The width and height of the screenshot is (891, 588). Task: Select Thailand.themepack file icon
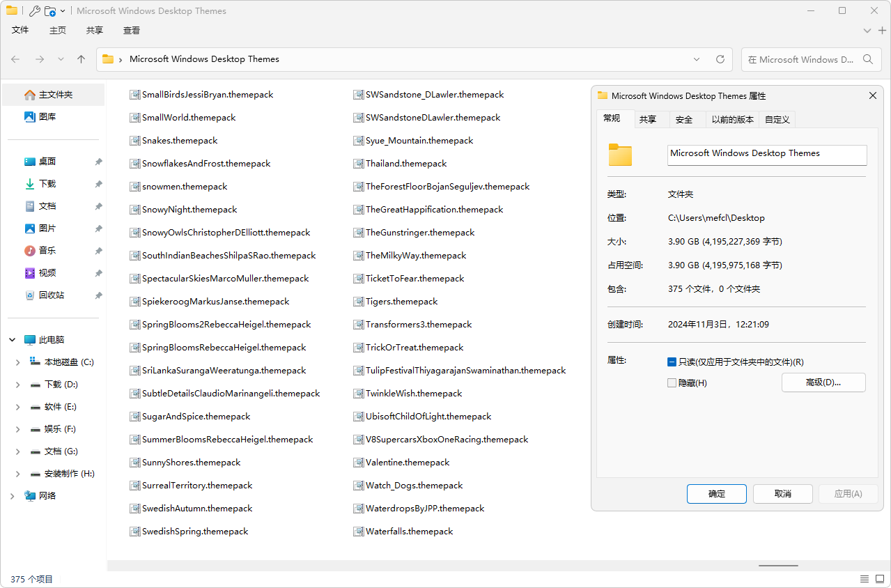coord(359,164)
